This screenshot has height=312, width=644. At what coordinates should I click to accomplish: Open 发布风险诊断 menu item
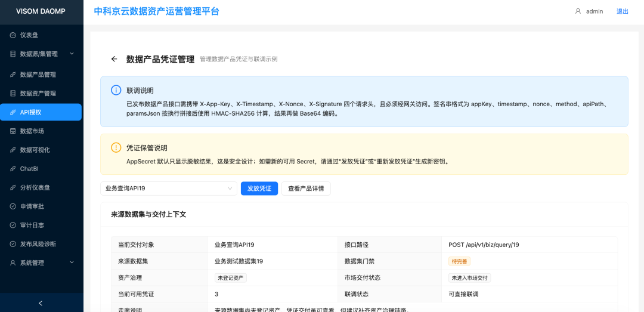click(x=42, y=244)
